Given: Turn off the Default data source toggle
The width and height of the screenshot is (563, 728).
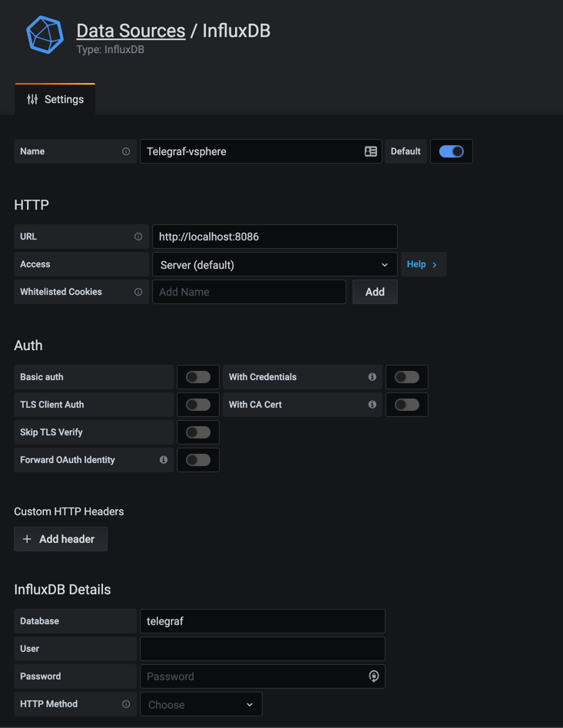Looking at the screenshot, I should coord(451,151).
